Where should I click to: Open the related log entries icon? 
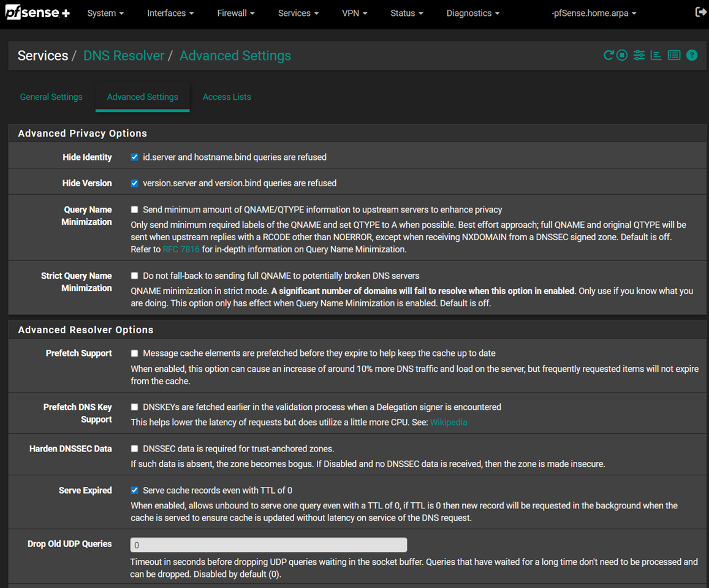pyautogui.click(x=673, y=55)
